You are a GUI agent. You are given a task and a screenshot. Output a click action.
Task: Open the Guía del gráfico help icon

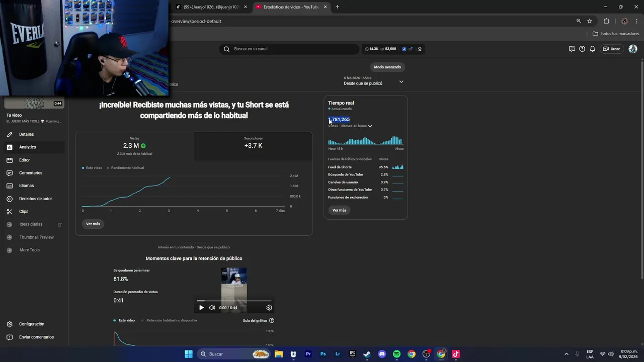coord(272,320)
